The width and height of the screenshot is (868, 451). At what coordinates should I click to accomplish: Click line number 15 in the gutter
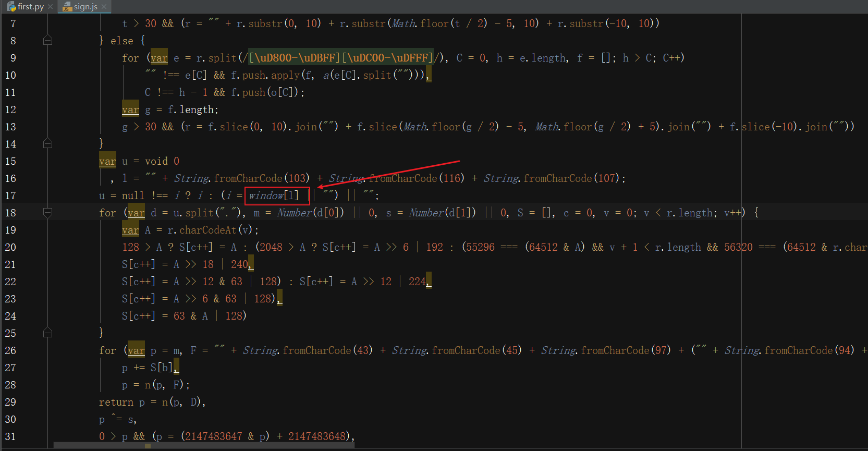10,161
